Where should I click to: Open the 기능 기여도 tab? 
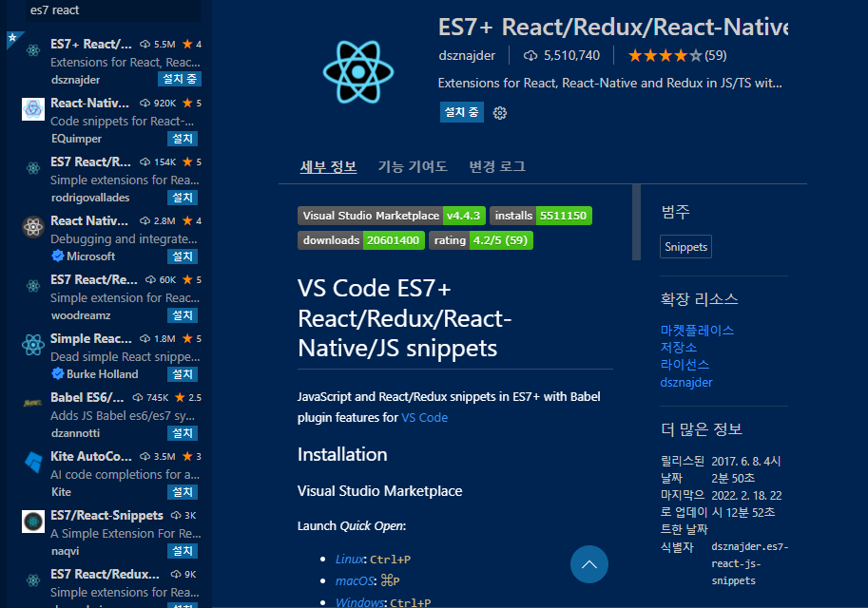click(413, 166)
